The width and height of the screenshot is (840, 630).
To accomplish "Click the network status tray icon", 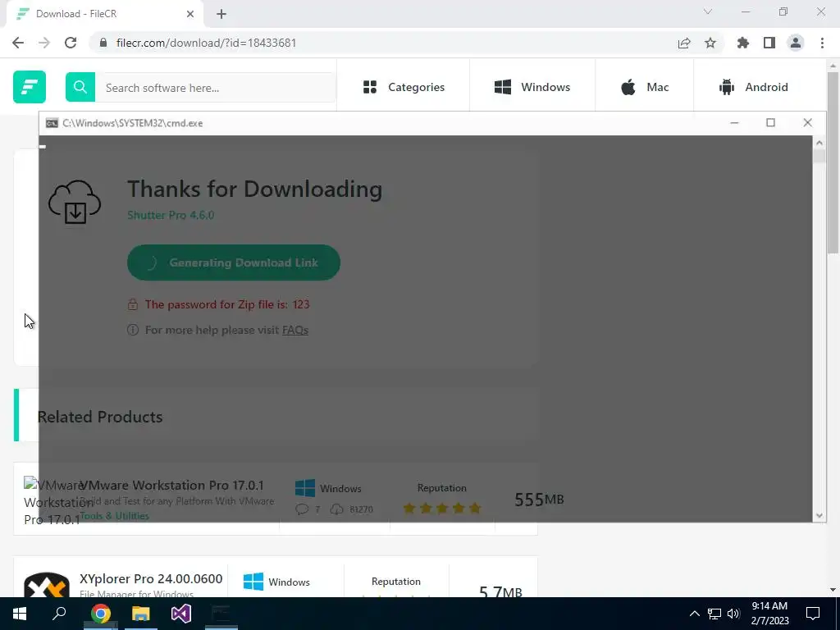I will click(714, 614).
